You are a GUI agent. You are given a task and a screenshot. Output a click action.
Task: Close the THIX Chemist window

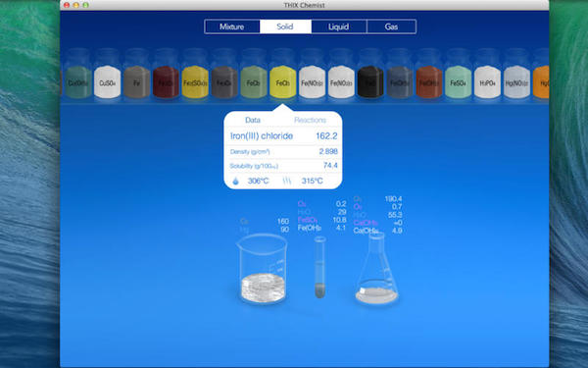[67, 5]
